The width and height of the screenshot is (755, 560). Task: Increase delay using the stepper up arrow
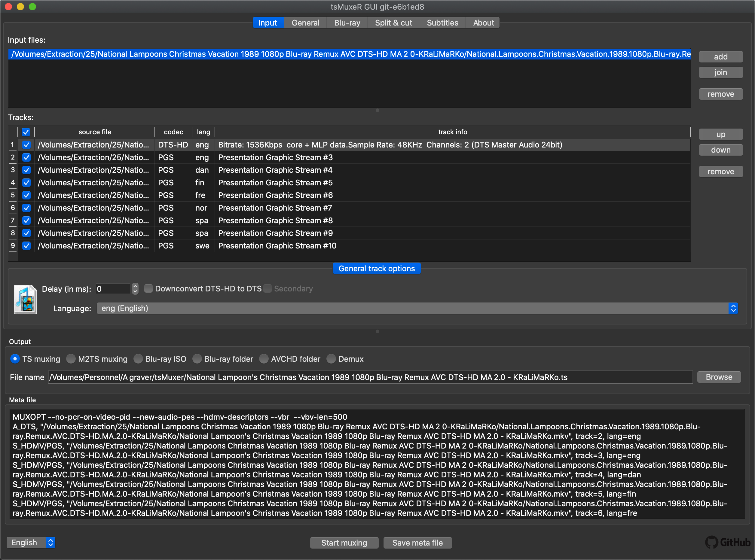(x=135, y=286)
